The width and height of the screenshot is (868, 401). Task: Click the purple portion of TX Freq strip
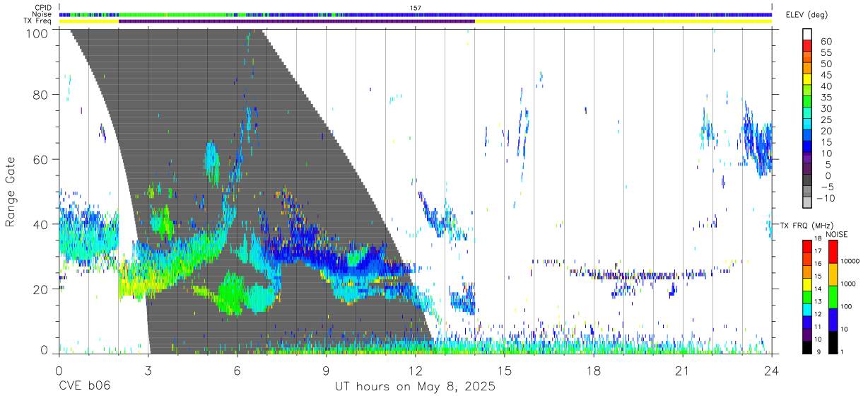pyautogui.click(x=297, y=21)
